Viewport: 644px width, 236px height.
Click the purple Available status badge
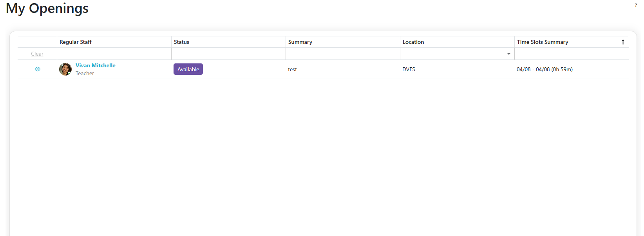pyautogui.click(x=188, y=69)
